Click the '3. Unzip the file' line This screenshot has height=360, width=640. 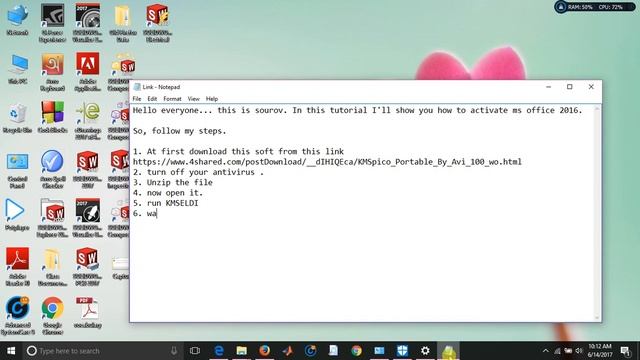173,182
